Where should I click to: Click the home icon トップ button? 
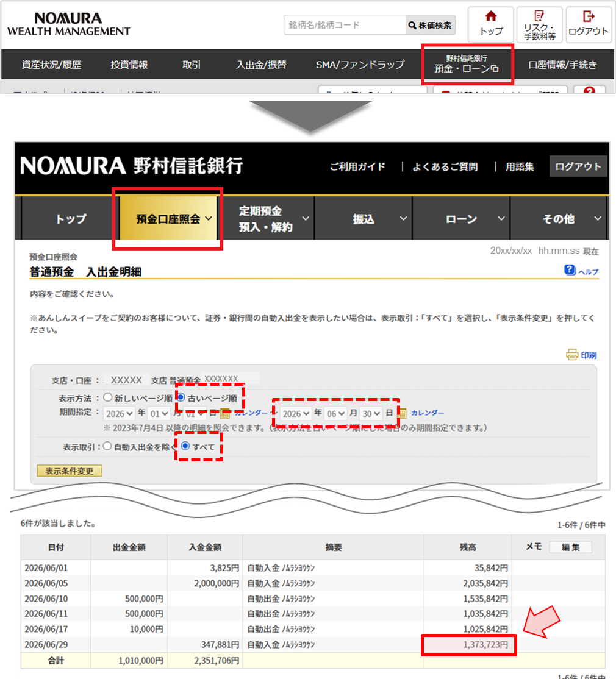click(491, 24)
